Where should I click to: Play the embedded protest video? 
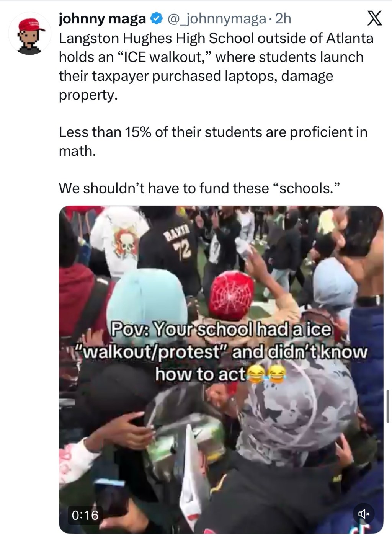pos(221,369)
